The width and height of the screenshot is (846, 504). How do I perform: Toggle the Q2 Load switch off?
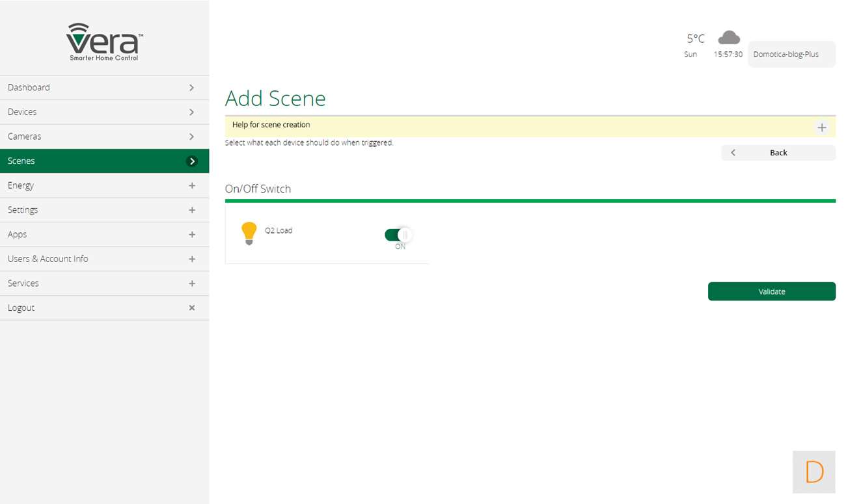tap(398, 235)
